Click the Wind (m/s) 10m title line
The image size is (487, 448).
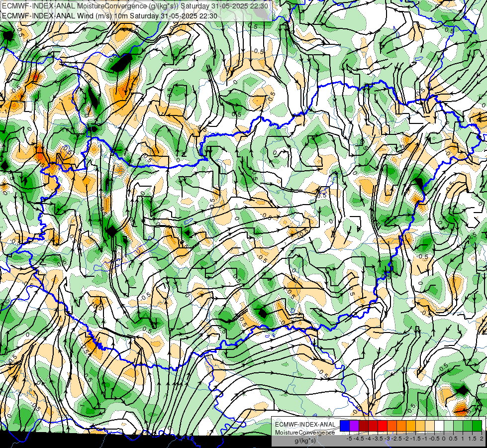click(x=109, y=15)
